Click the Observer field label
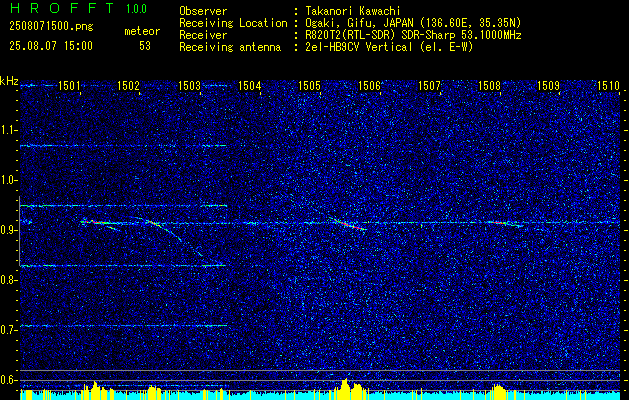Image resolution: width=629 pixels, height=400 pixels. pyautogui.click(x=203, y=11)
